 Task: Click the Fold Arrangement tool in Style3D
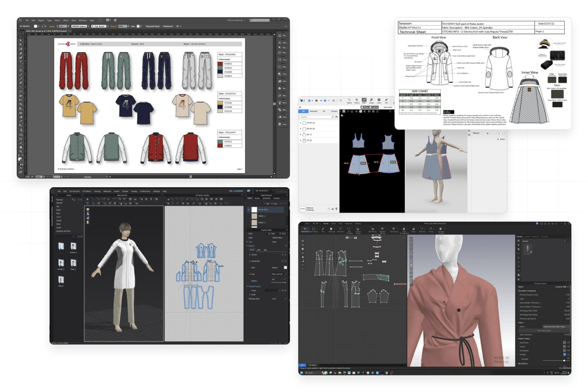point(404,230)
